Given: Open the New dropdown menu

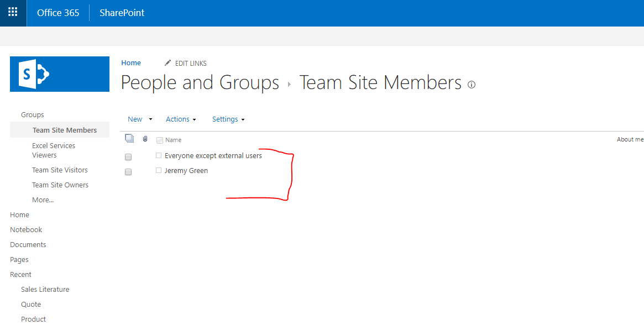Looking at the screenshot, I should click(x=140, y=119).
